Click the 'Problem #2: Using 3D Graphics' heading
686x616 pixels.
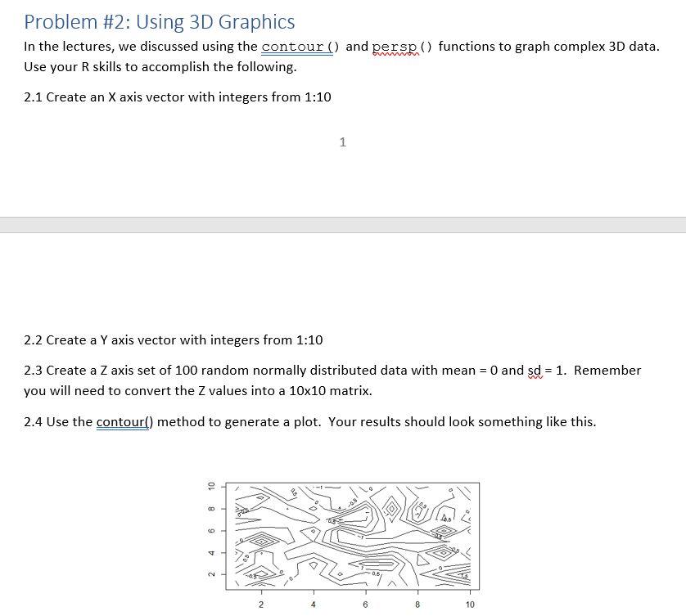[x=159, y=21]
